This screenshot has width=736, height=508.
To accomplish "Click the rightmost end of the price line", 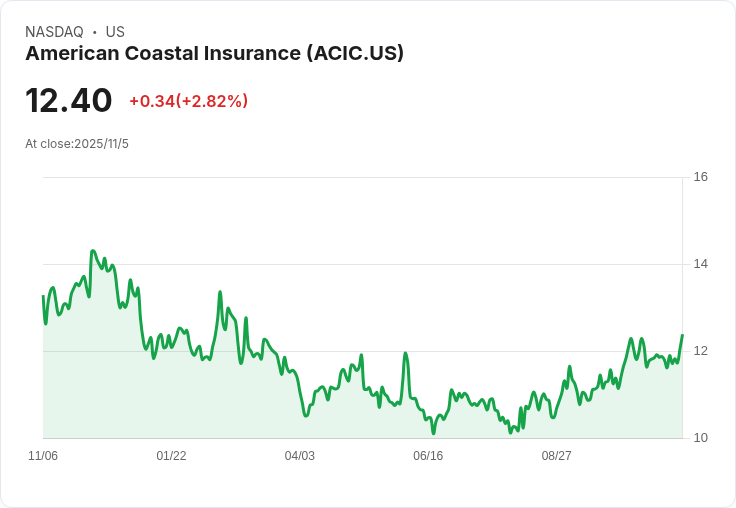I will pyautogui.click(x=682, y=335).
